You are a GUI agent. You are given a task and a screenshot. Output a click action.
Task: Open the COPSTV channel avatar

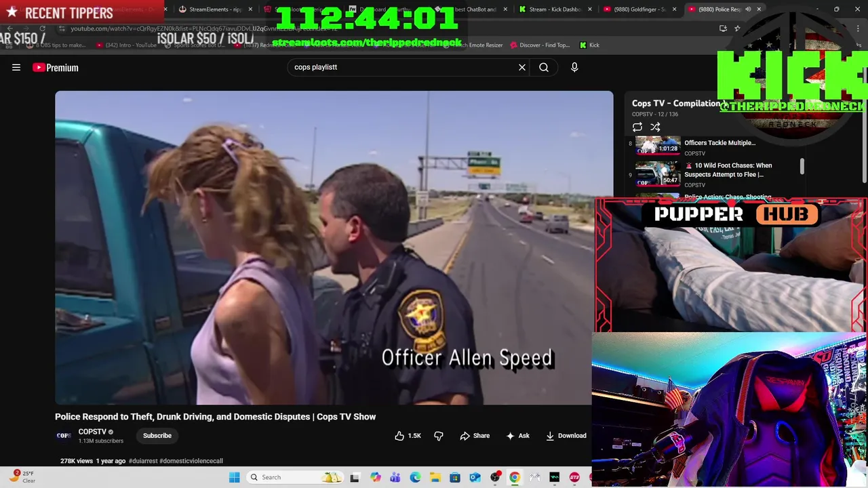point(64,436)
